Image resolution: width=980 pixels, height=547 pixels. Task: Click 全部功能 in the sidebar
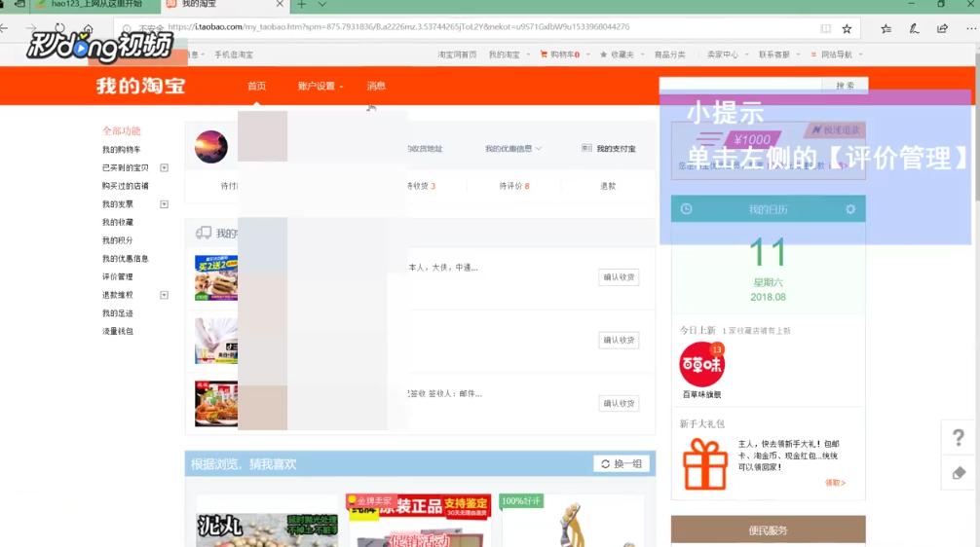pyautogui.click(x=122, y=131)
